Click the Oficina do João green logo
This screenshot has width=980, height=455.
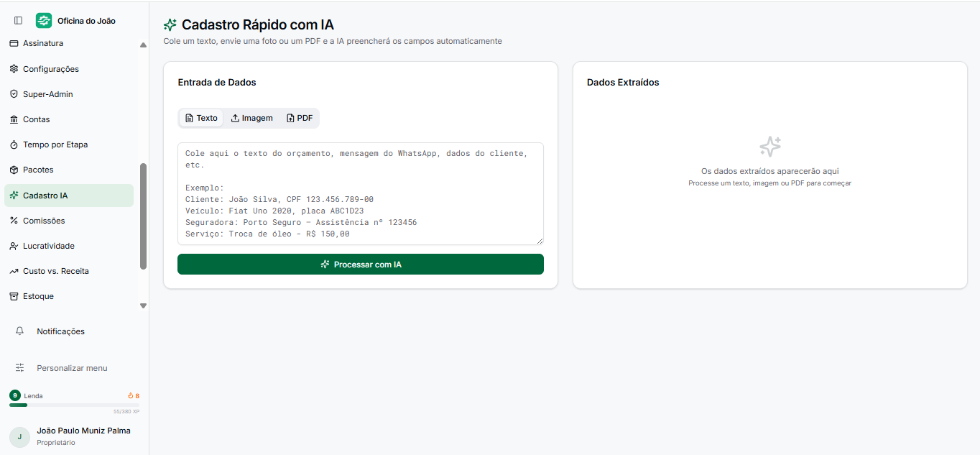pos(44,21)
